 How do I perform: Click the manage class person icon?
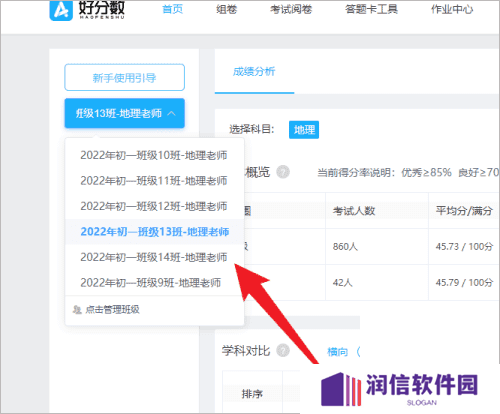[x=77, y=310]
